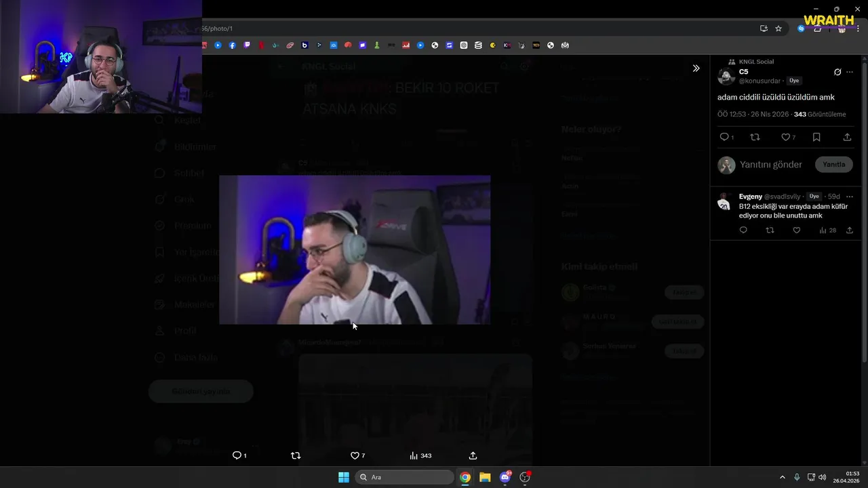The width and height of the screenshot is (868, 488).
Task: Click the address bar URL ending photo/1
Action: (217, 28)
